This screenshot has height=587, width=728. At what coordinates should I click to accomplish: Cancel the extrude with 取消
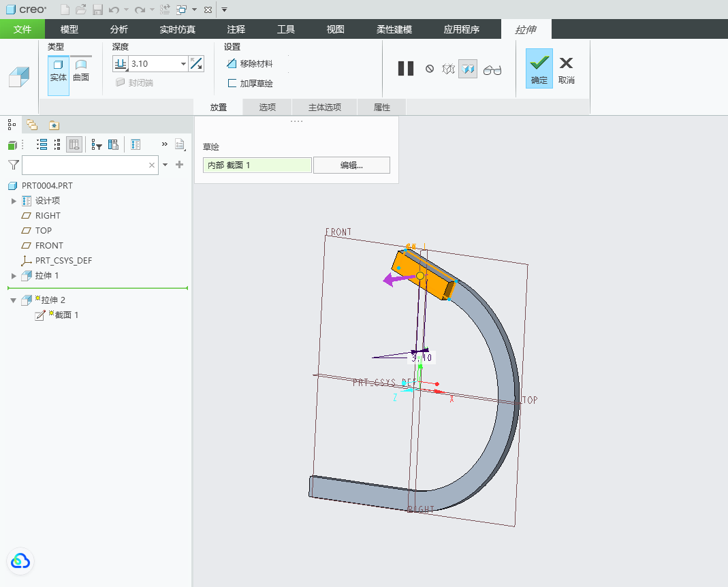coord(567,69)
